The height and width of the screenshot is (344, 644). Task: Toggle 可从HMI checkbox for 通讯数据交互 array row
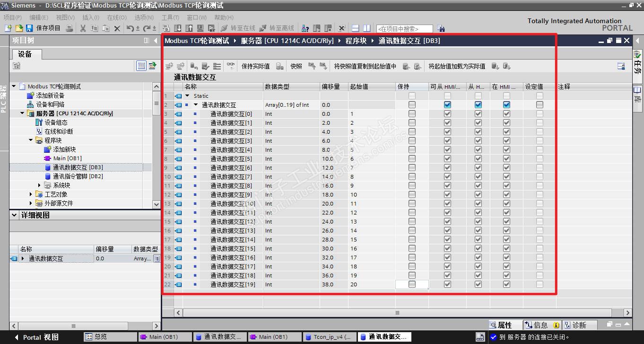pos(447,105)
